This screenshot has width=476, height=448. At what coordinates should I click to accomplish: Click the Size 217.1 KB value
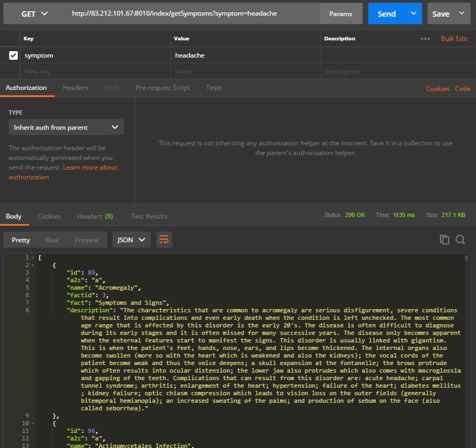(x=453, y=215)
